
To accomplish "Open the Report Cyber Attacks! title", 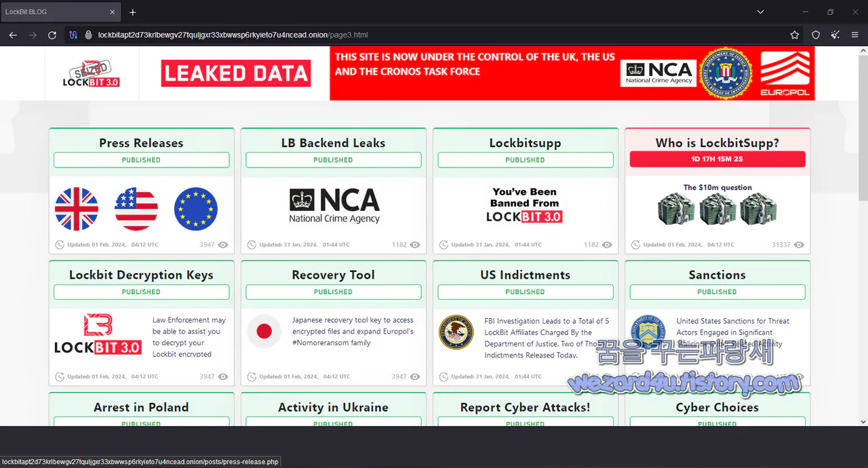I will point(525,407).
